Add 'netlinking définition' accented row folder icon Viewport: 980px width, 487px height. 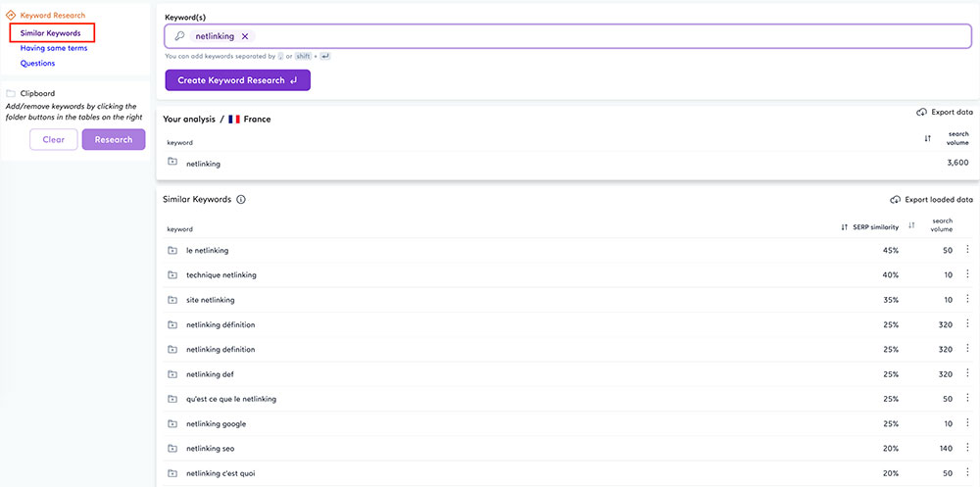pyautogui.click(x=172, y=324)
